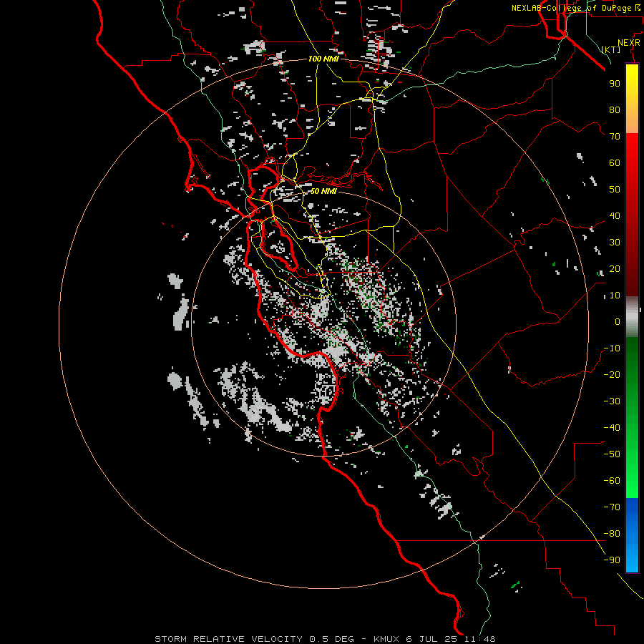Click the "-20" legend value
This screenshot has height=644, width=644.
click(612, 375)
